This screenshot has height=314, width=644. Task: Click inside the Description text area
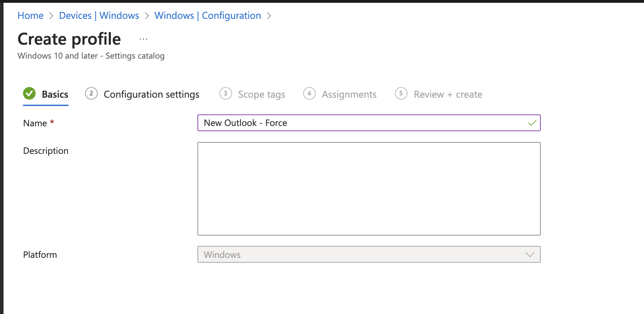(x=368, y=188)
